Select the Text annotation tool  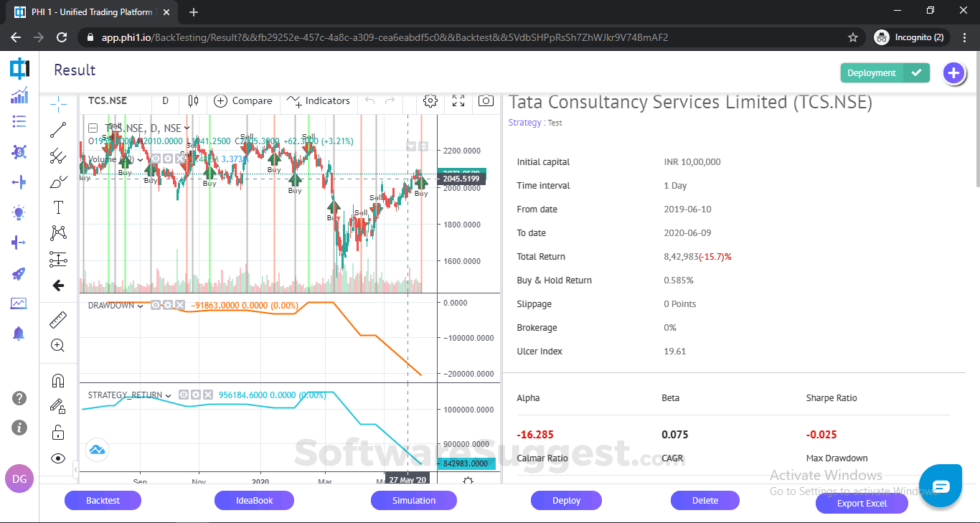click(57, 207)
